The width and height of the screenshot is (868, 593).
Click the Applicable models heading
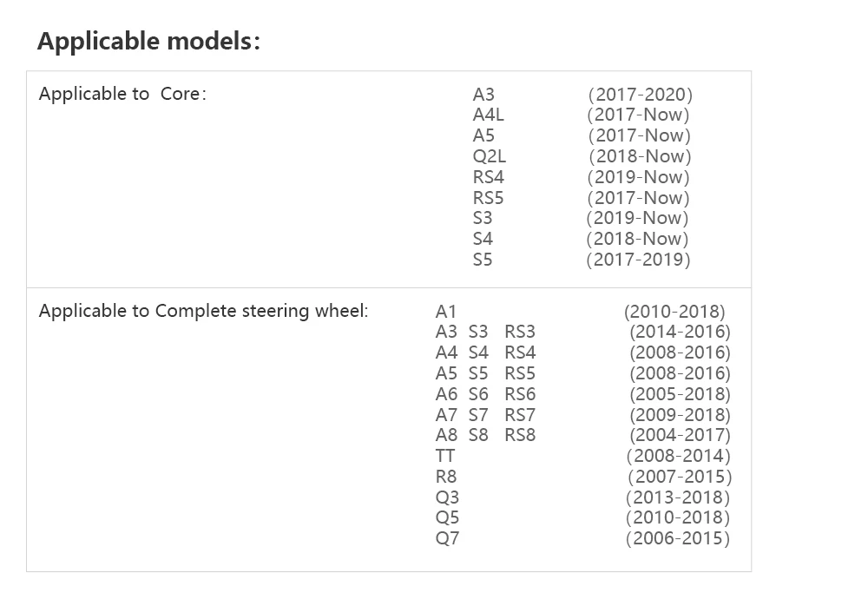(148, 42)
